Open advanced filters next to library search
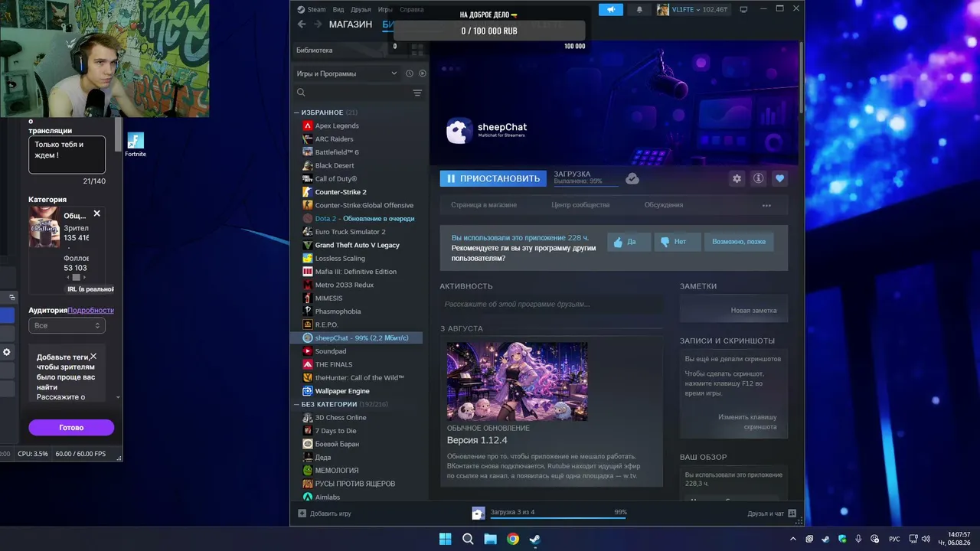 pyautogui.click(x=417, y=93)
